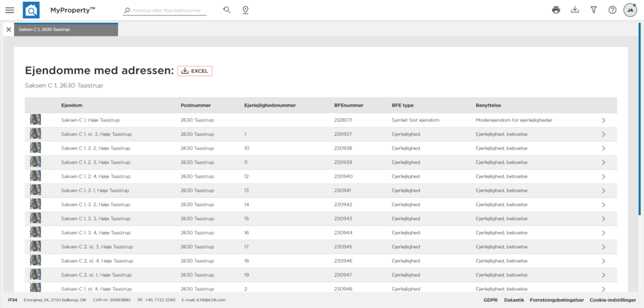The height and width of the screenshot is (308, 644).
Task: Expand the row with BFEnummer 2128071
Action: click(604, 120)
